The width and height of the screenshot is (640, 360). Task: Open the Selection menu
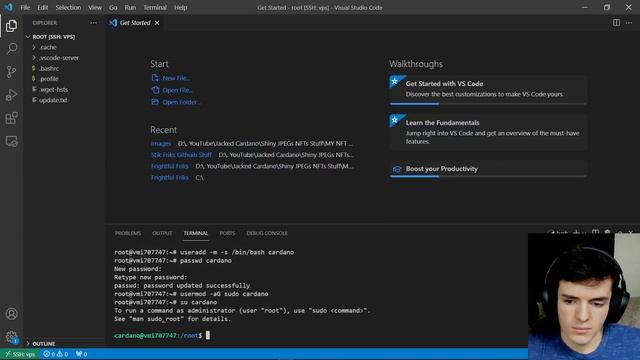(68, 7)
